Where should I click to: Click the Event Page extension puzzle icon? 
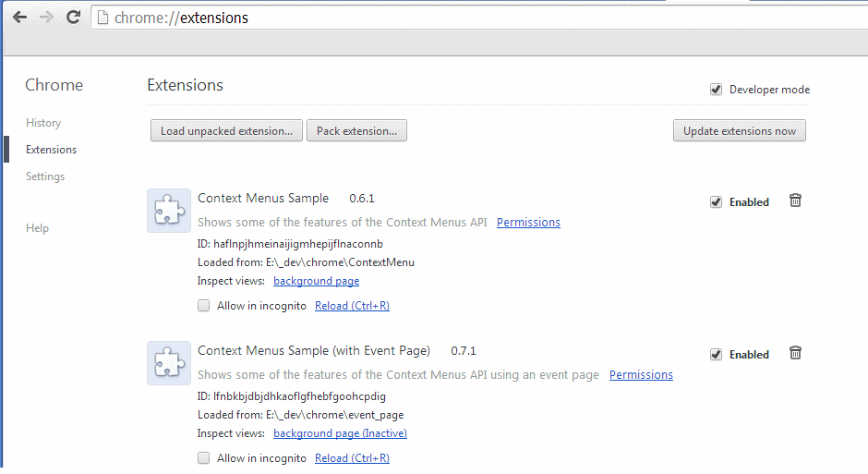point(169,363)
